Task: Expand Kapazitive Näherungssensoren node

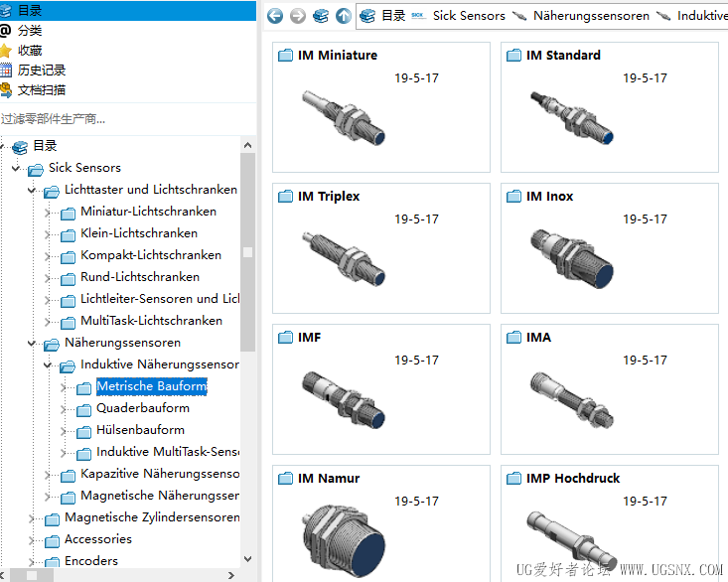Action: click(x=48, y=475)
